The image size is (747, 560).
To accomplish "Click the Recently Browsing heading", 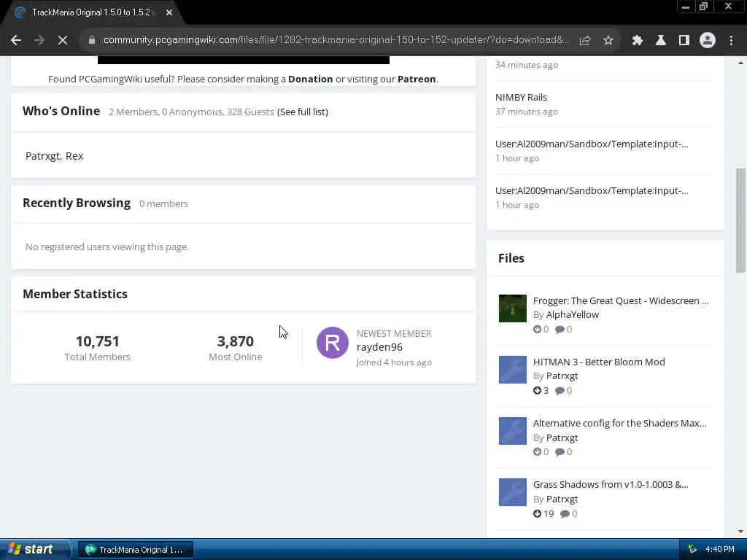I will click(77, 203).
